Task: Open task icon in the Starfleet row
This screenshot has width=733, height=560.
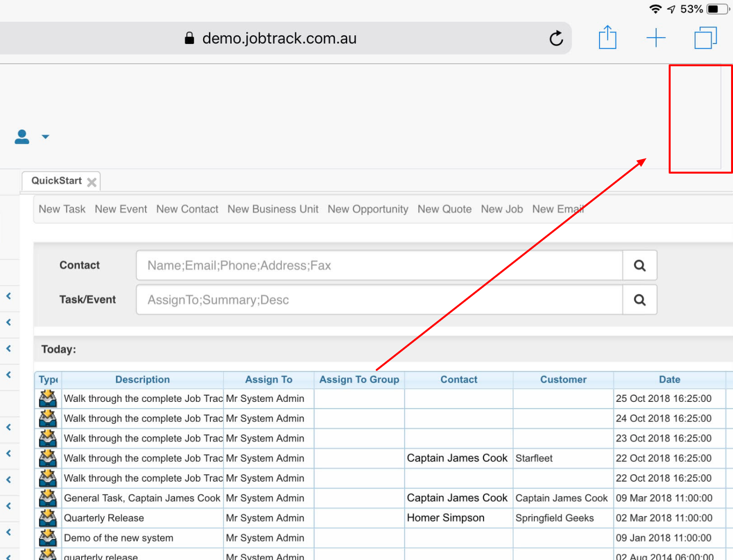Action: 48,458
